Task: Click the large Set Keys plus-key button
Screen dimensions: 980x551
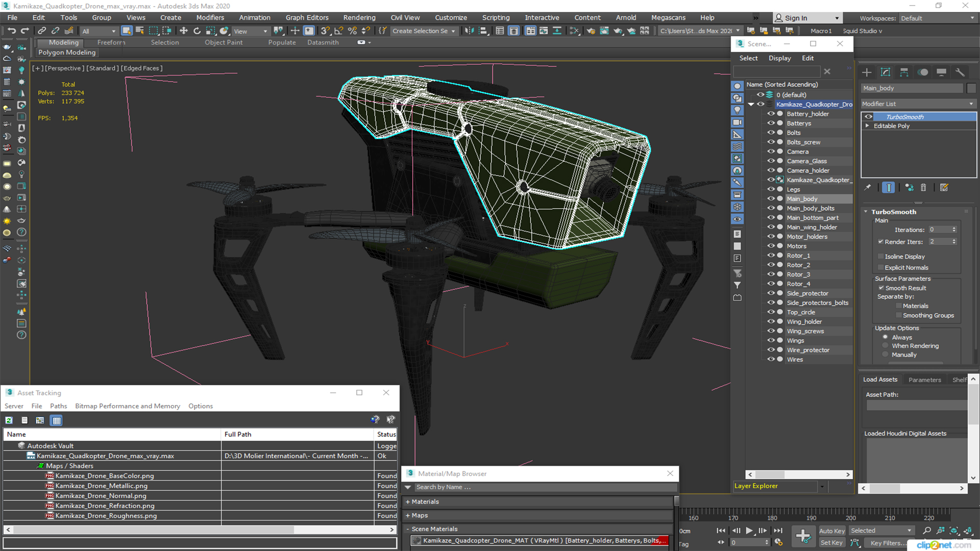Action: 803,536
